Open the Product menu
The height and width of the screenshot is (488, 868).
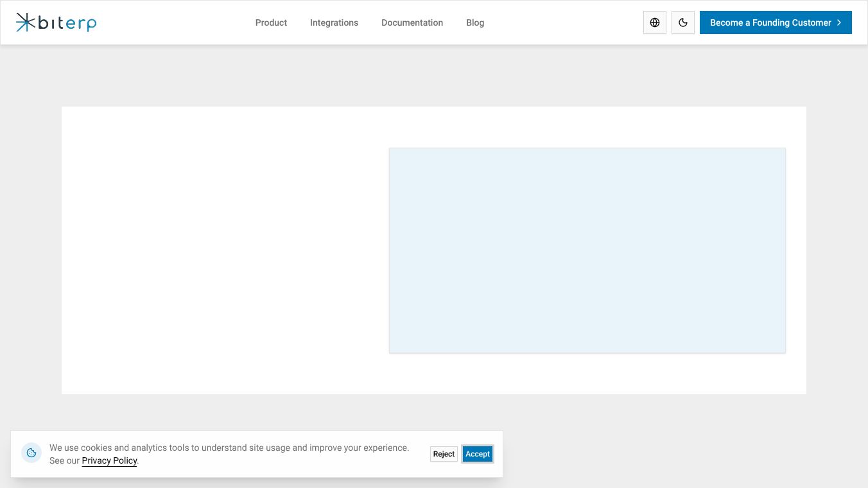271,22
